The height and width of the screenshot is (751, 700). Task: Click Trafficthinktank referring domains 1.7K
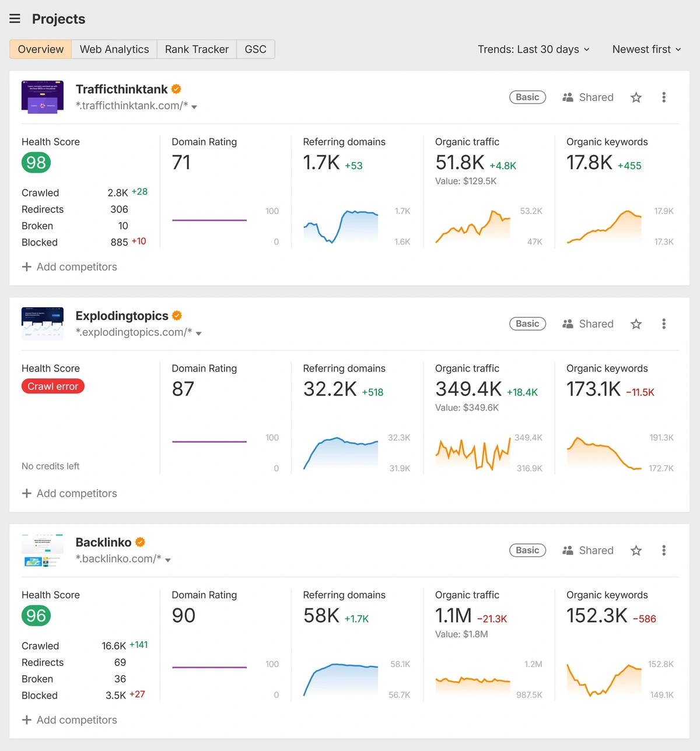point(321,162)
